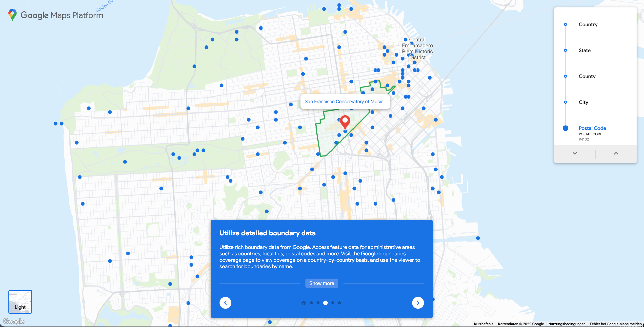Click the Google Maps Platform logo
Screen dimensions: 644x327
click(56, 15)
